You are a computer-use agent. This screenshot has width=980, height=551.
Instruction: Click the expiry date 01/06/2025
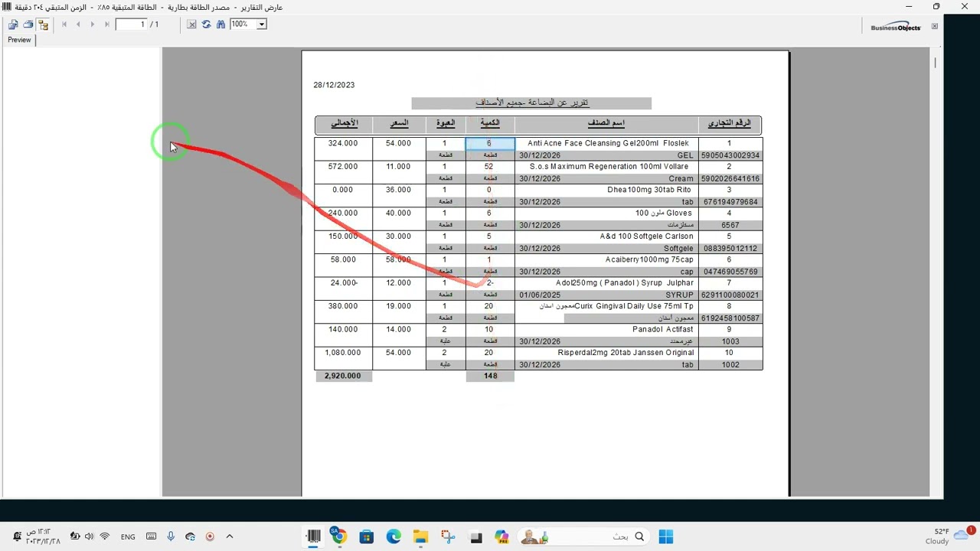coord(540,295)
